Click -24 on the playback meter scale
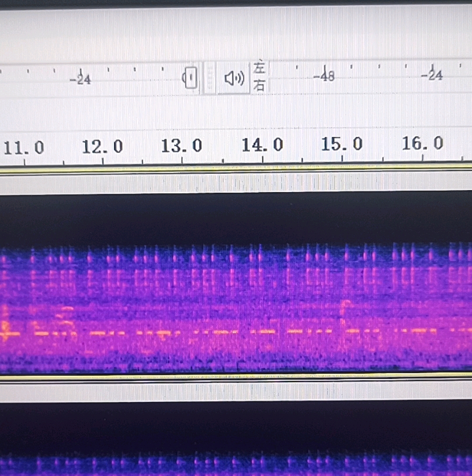The width and height of the screenshot is (472, 476). coord(432,75)
